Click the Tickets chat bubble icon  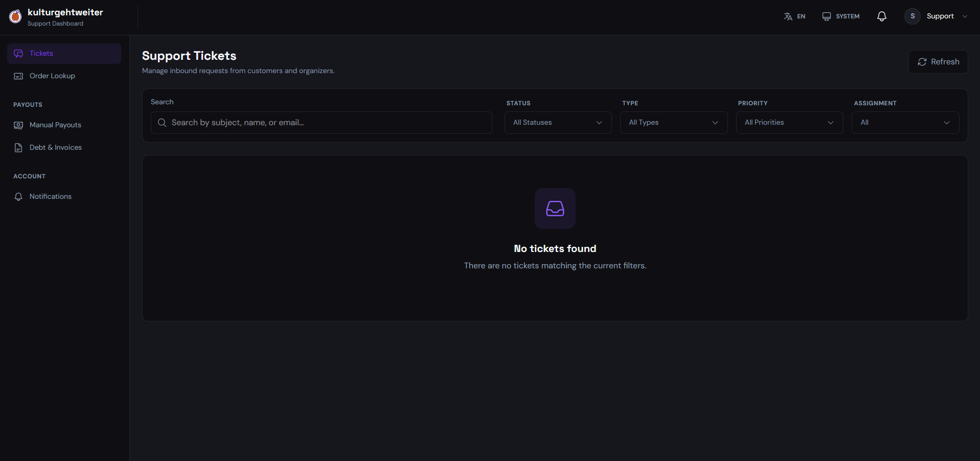tap(18, 54)
